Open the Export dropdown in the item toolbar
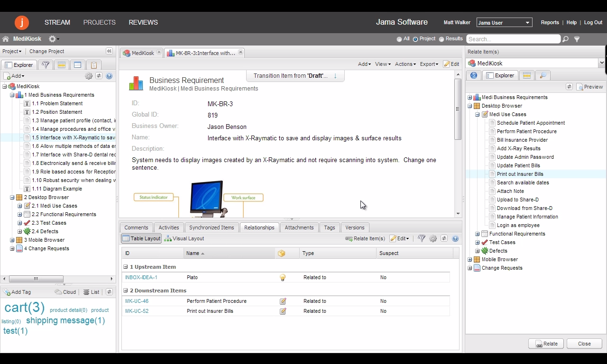 (429, 64)
